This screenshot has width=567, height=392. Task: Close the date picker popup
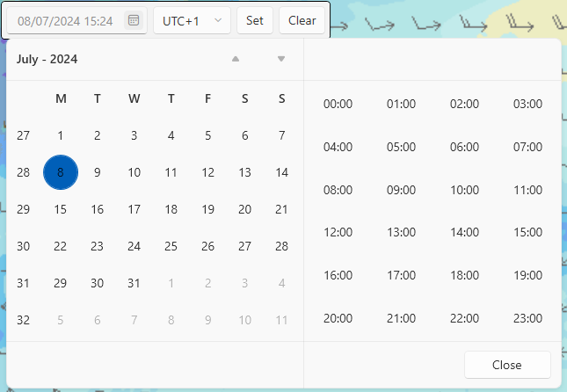(507, 365)
